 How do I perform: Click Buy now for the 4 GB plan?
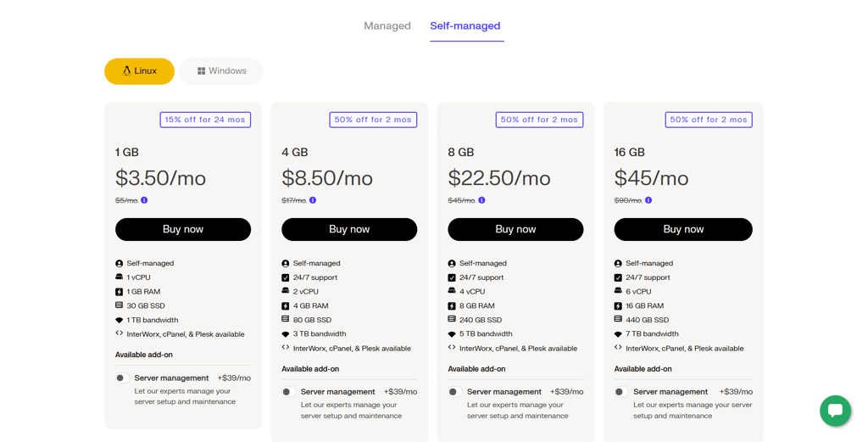[349, 229]
